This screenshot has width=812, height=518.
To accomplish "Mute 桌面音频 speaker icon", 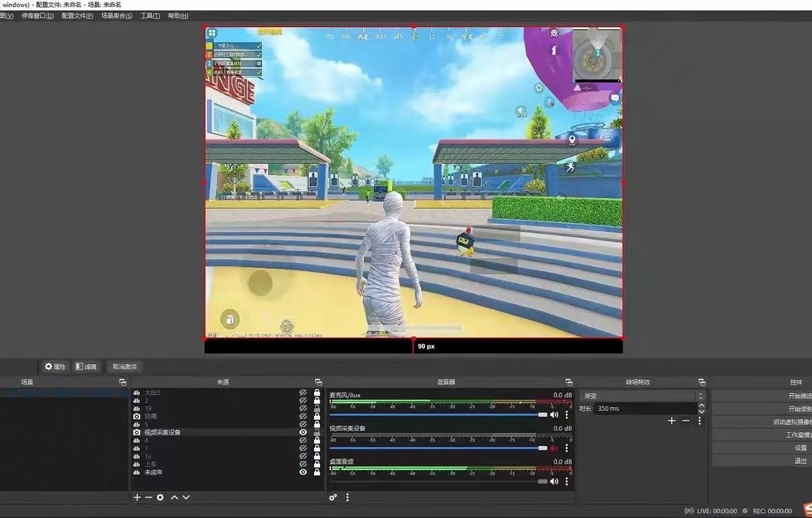I will coord(554,481).
